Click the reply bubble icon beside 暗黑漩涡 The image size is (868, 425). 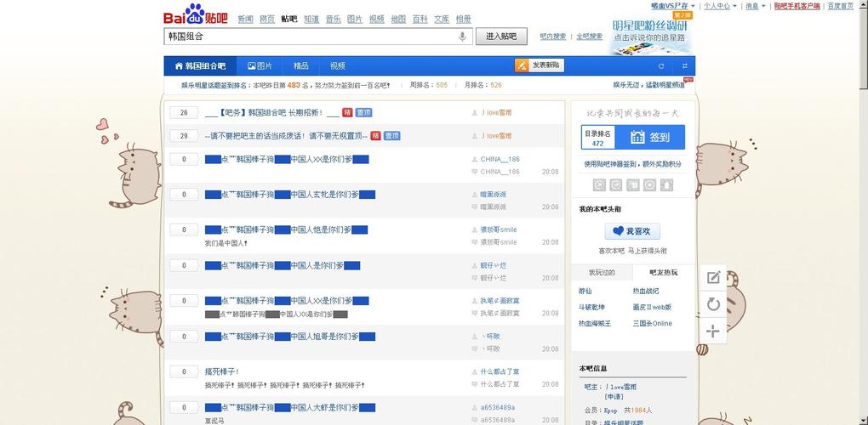click(474, 207)
